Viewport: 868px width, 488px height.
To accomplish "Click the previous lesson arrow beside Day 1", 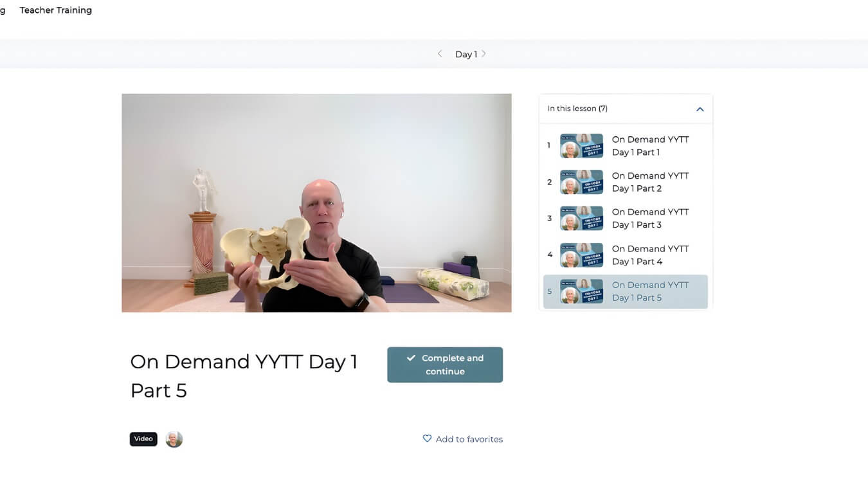I will 440,54.
